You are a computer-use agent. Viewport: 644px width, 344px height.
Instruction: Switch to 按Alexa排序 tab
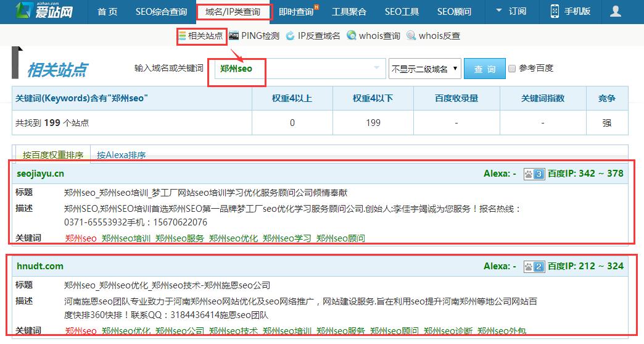(121, 155)
